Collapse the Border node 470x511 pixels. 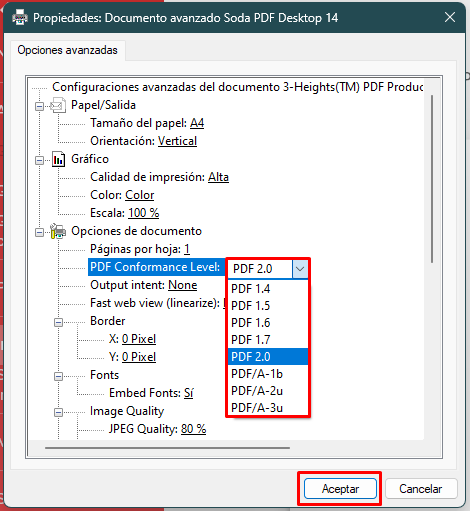click(58, 322)
